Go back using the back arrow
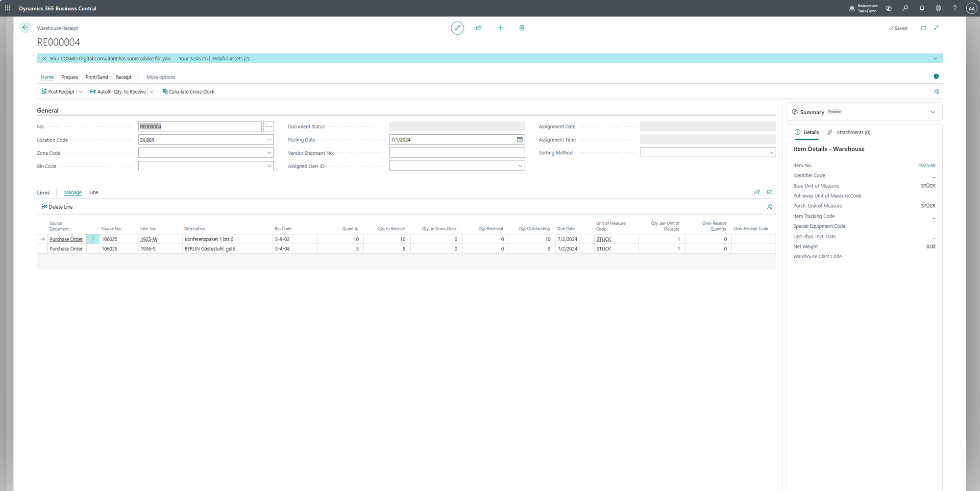This screenshot has height=491, width=980. 25,28
